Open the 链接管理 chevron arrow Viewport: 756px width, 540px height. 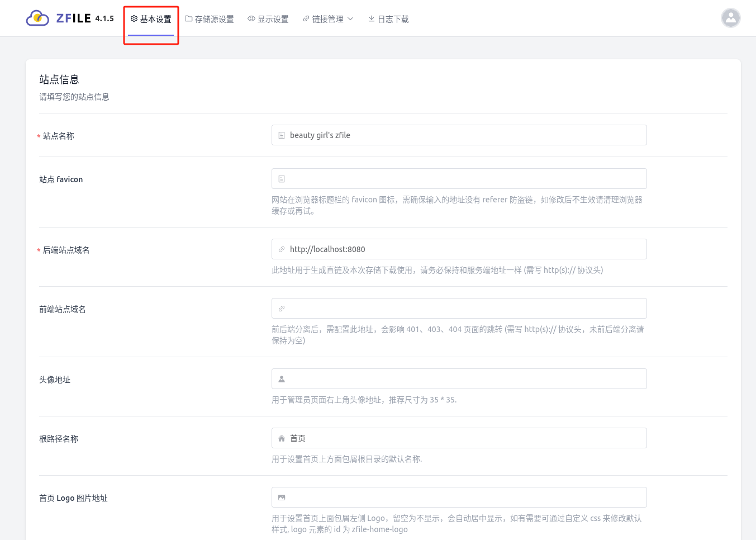click(x=351, y=18)
